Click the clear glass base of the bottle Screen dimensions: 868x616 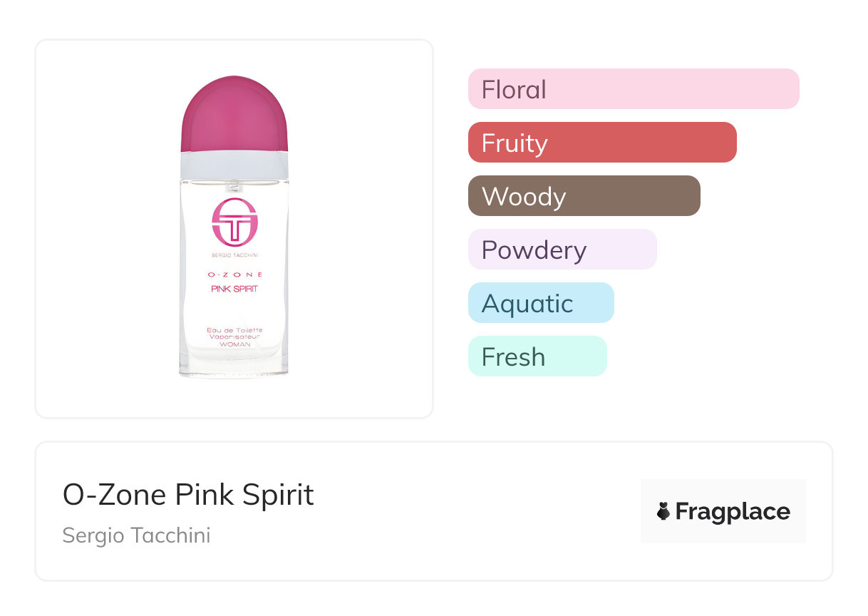click(x=234, y=366)
